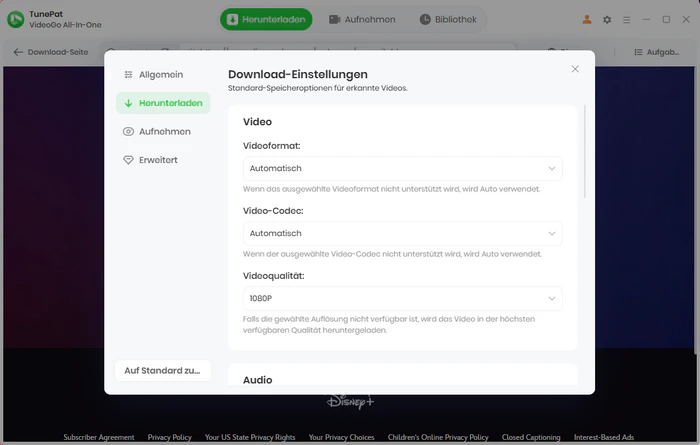This screenshot has height=445, width=700.
Task: Switch to the Herunterladen top tab
Action: [x=266, y=19]
